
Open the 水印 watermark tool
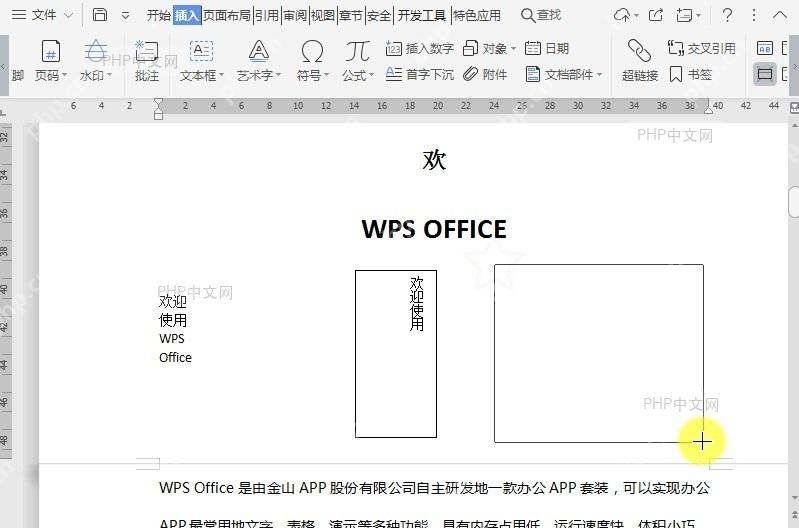pos(96,61)
